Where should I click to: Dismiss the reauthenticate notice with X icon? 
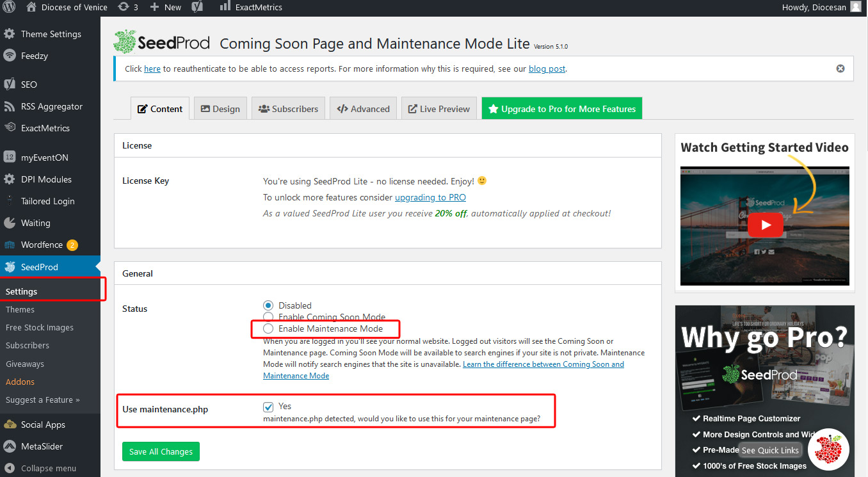coord(840,69)
